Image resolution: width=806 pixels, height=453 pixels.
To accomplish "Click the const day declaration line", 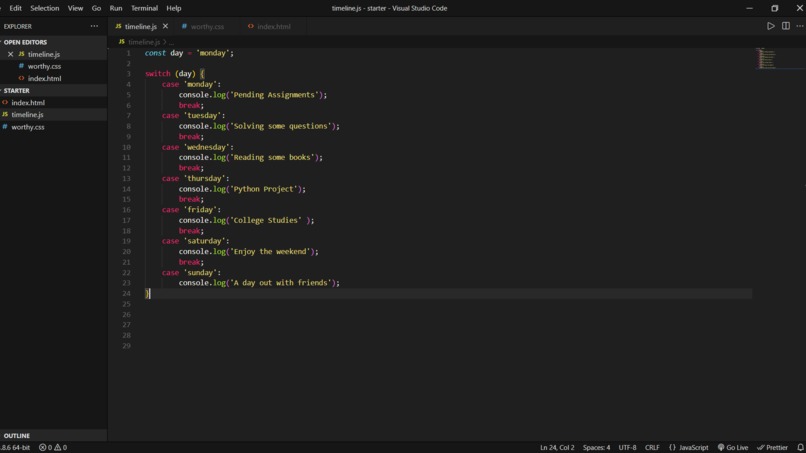I will point(189,53).
